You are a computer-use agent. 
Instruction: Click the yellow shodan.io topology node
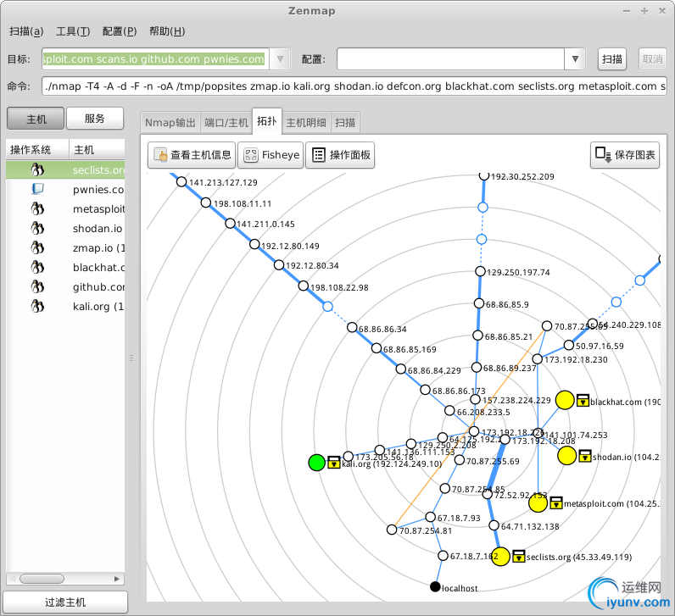click(x=567, y=456)
